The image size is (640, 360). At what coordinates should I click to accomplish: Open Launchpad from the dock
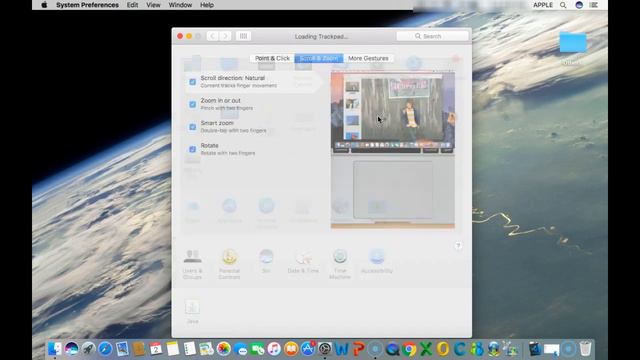[88, 349]
